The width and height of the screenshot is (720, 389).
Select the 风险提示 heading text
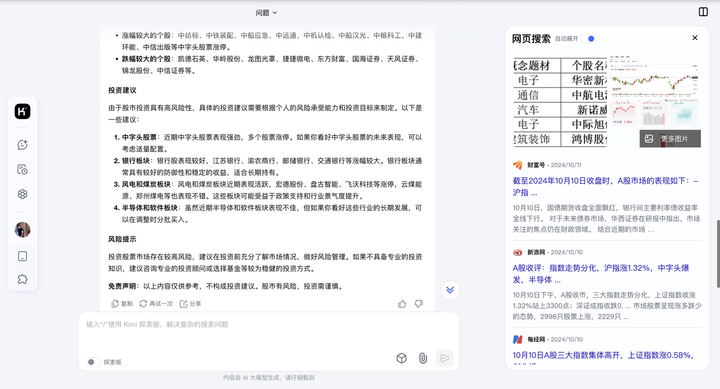[122, 239]
